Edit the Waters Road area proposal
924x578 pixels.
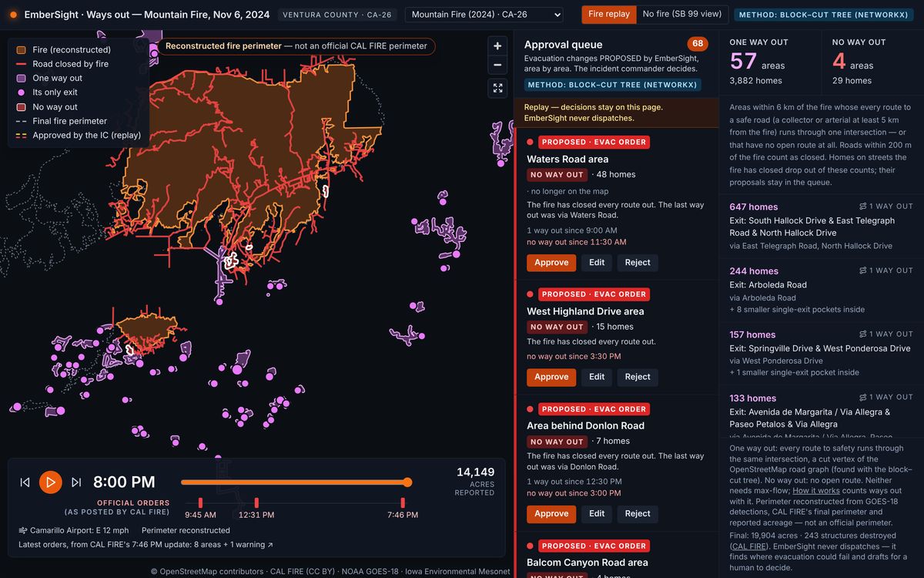point(597,263)
